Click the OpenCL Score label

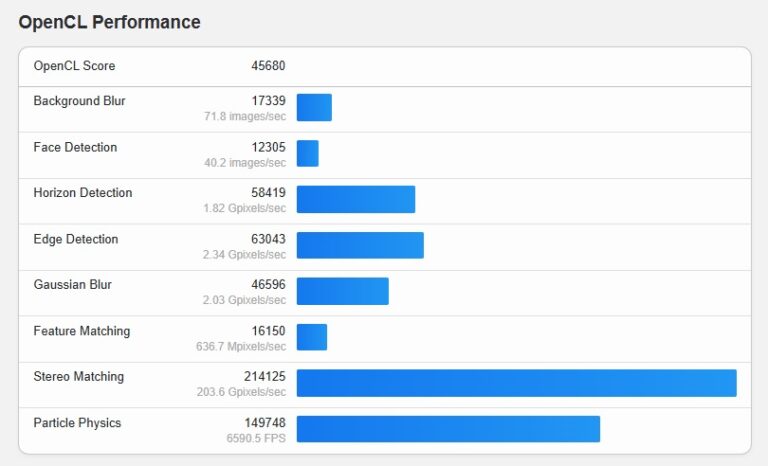click(74, 66)
